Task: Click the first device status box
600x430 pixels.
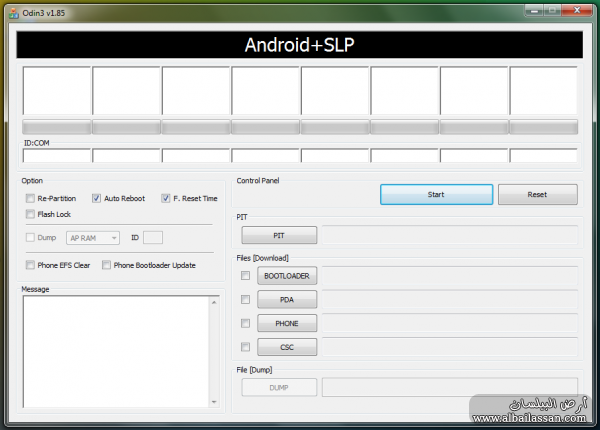Action: coord(57,91)
